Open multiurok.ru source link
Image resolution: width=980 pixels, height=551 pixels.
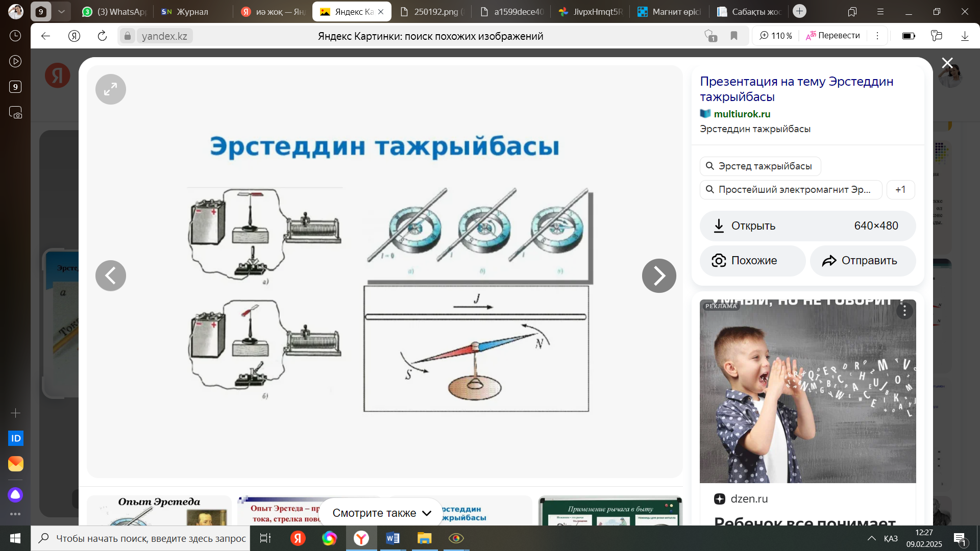(742, 114)
